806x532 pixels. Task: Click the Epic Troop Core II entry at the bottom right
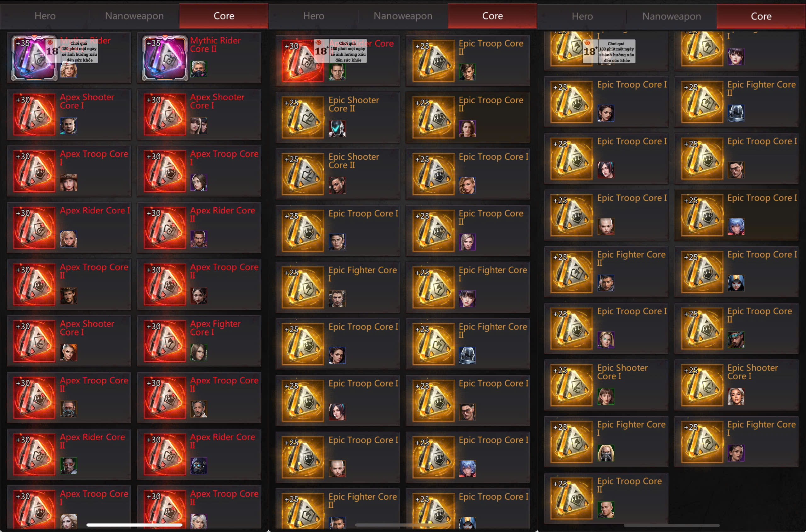pos(606,498)
